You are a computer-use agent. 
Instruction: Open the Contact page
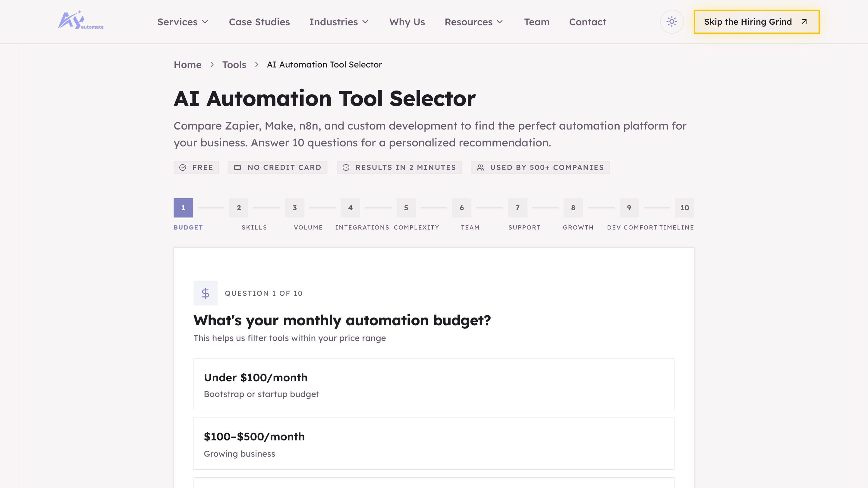coord(587,22)
